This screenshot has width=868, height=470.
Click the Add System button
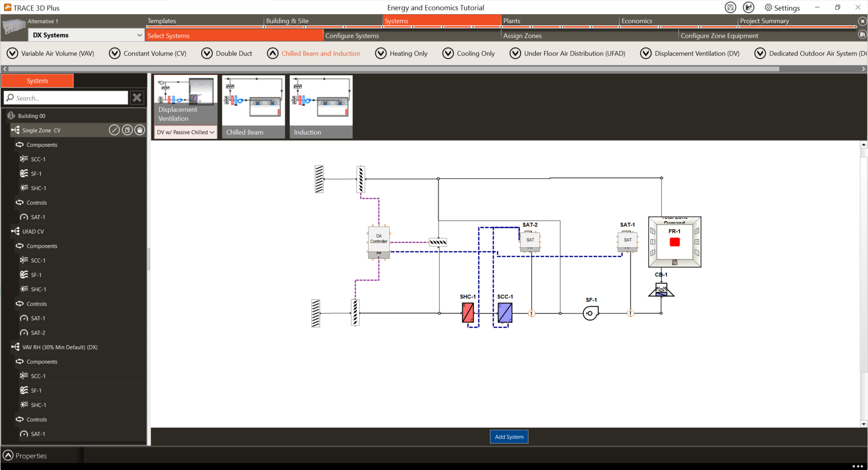tap(509, 437)
